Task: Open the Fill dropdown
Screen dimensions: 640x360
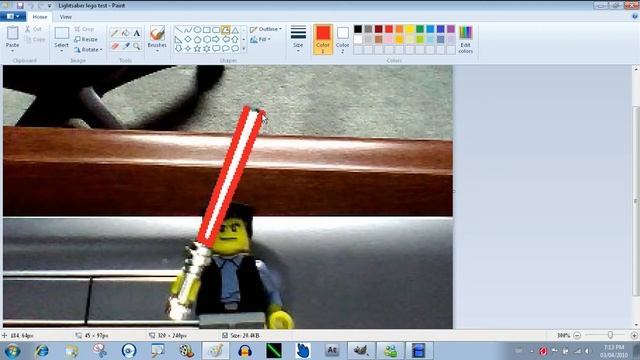Action: tap(260, 40)
